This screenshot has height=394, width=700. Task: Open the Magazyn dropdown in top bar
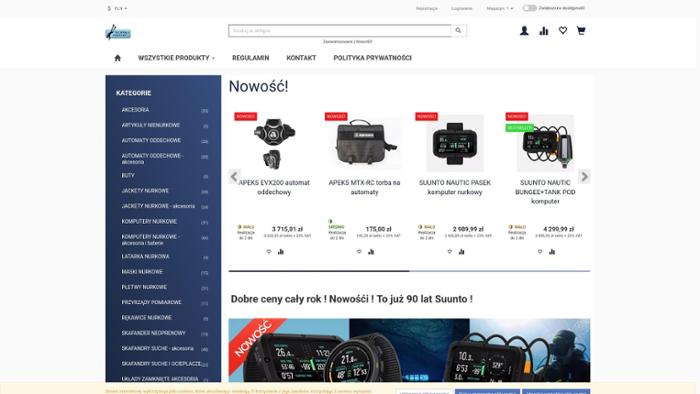pos(500,8)
